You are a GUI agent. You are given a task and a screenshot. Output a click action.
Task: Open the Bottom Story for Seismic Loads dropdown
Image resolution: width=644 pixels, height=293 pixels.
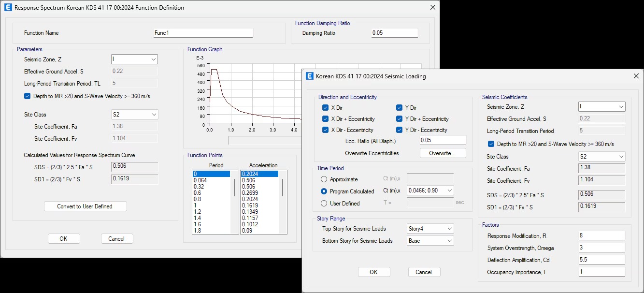coord(430,241)
